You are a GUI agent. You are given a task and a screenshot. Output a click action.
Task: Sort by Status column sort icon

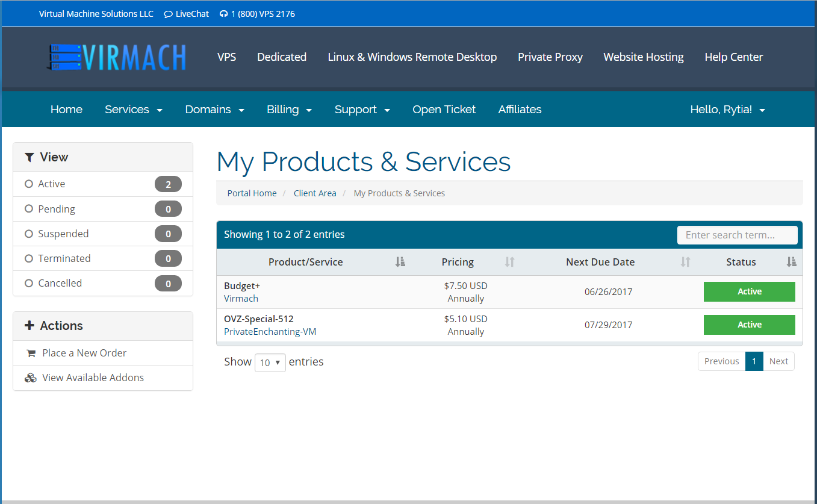pyautogui.click(x=792, y=262)
